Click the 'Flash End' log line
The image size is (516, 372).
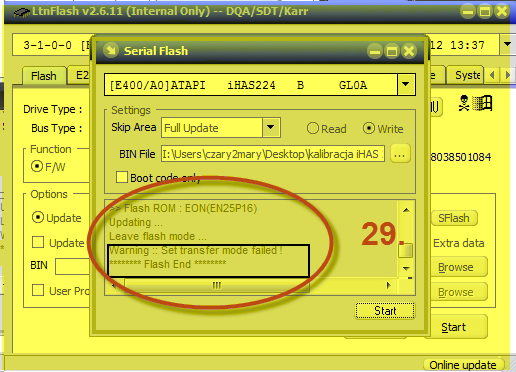(168, 264)
